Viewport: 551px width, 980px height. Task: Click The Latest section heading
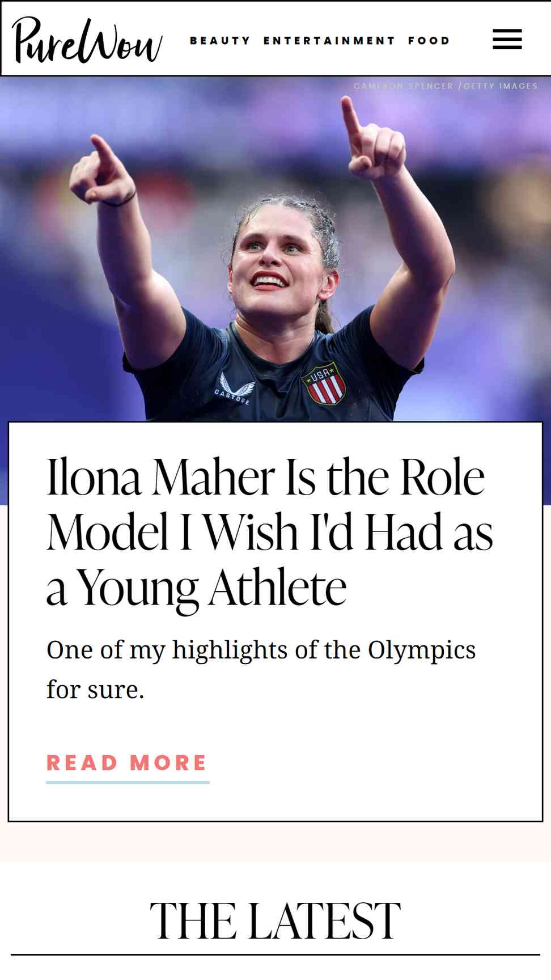[x=275, y=921]
